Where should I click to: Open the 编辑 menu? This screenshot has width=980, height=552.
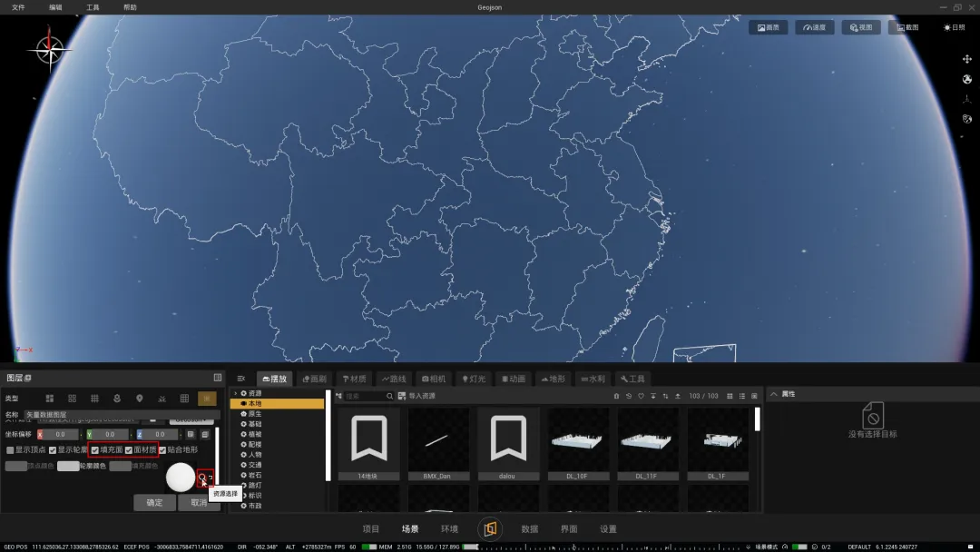click(x=55, y=7)
